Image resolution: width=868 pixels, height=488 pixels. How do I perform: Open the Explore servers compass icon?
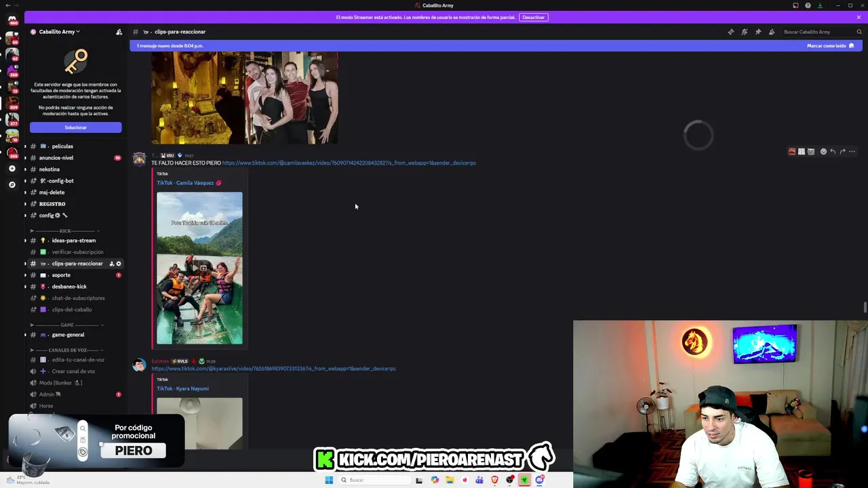[x=12, y=184]
